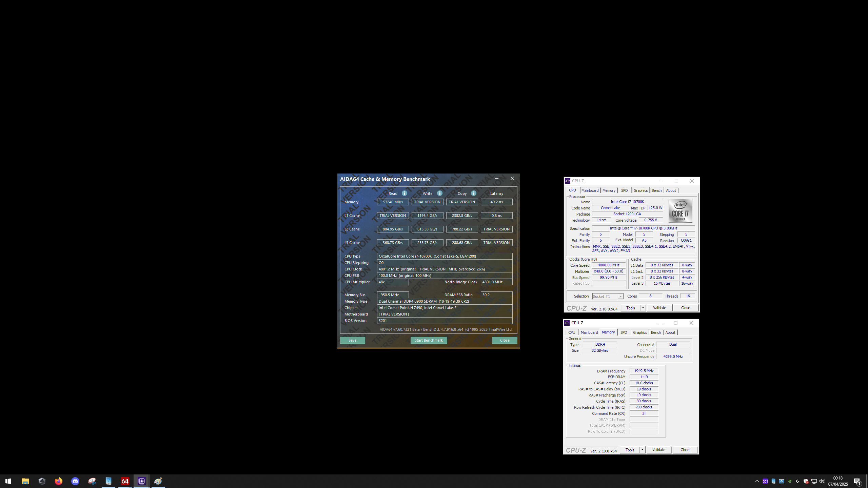The height and width of the screenshot is (488, 868).
Task: Open Mainboard tab in lower CPU-Z
Action: click(x=589, y=332)
